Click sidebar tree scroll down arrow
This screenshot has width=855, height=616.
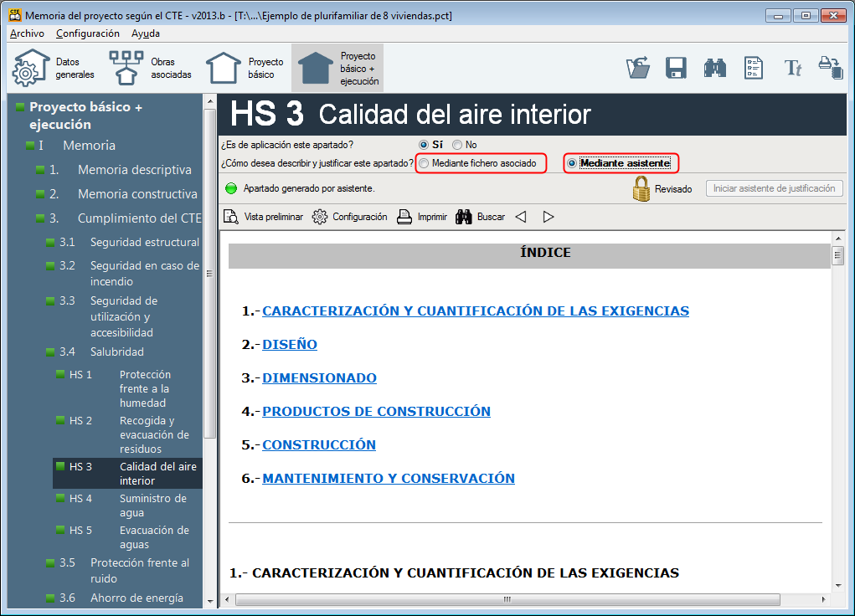[210, 601]
